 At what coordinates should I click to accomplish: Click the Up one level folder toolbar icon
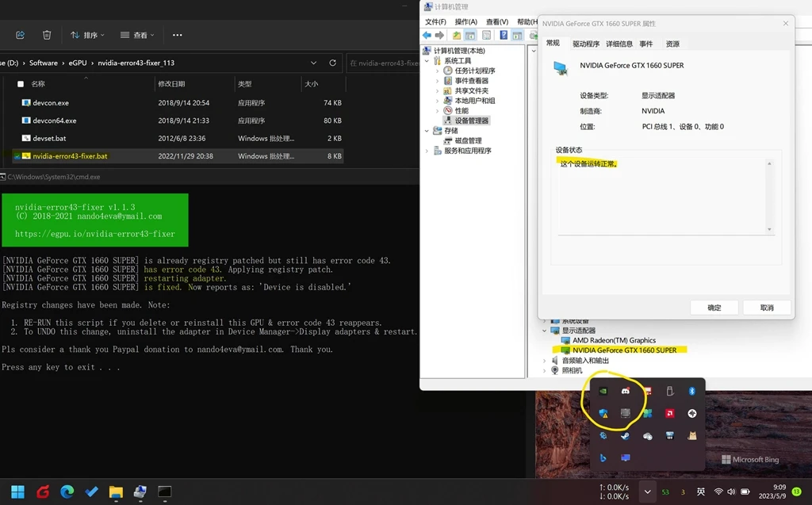[456, 35]
